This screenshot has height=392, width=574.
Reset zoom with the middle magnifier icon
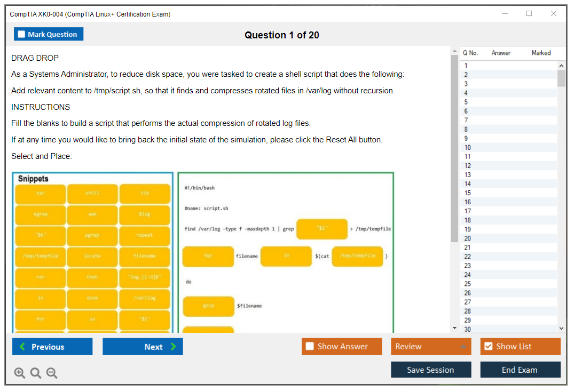[x=36, y=373]
